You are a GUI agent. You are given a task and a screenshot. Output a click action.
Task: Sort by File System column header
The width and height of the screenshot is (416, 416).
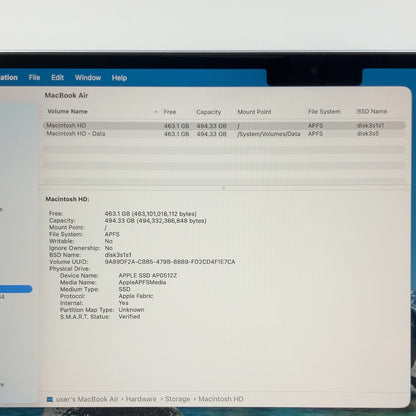coord(324,112)
